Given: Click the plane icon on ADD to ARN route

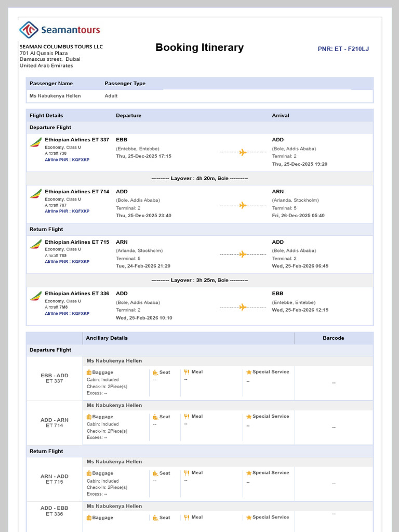Looking at the screenshot, I should pos(243,205).
